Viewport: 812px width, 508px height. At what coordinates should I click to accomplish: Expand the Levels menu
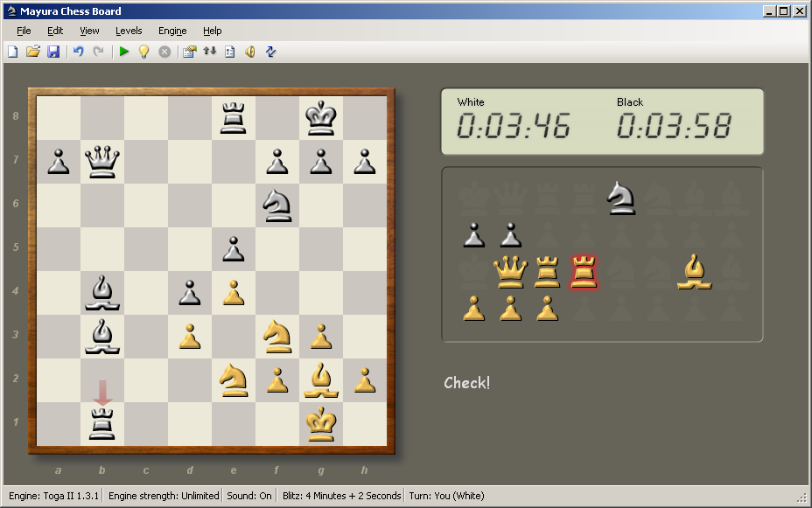[129, 31]
